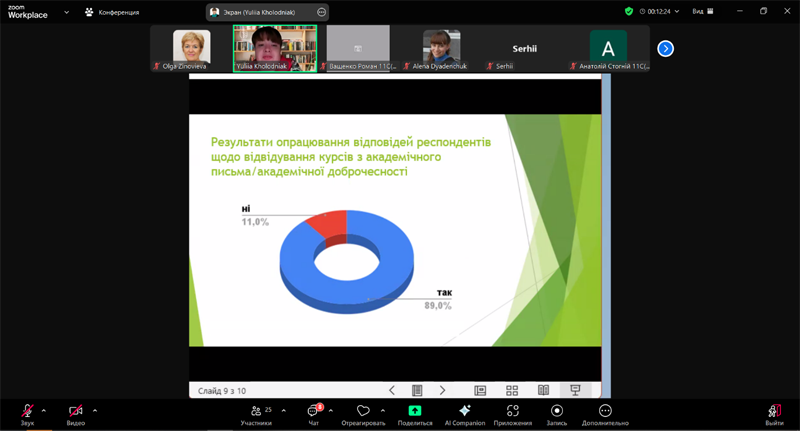Select Yuliia Kholodniak video thumbnail
Image resolution: width=800 pixels, height=431 pixels.
click(275, 49)
